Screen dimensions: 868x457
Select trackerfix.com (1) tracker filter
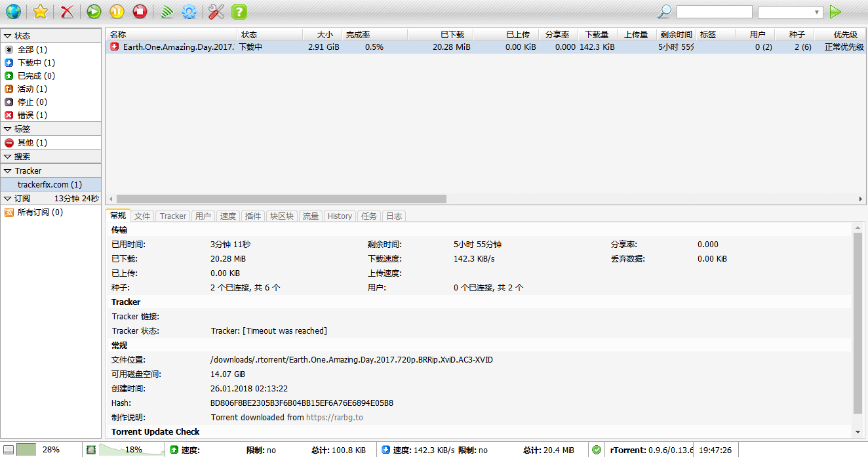click(50, 185)
